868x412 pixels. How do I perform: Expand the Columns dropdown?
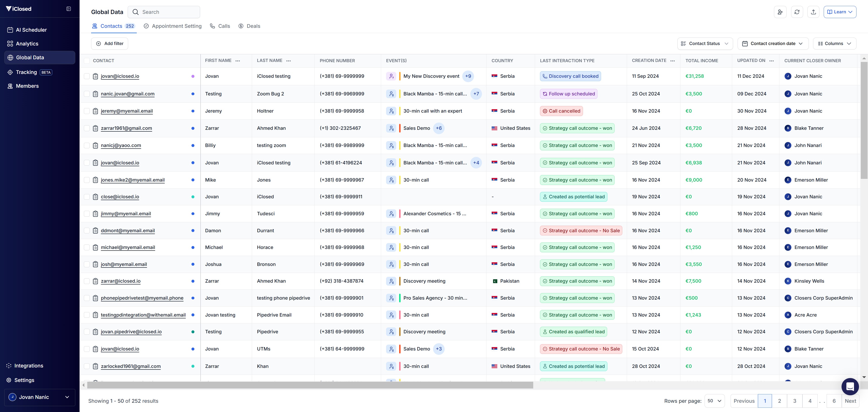click(834, 43)
